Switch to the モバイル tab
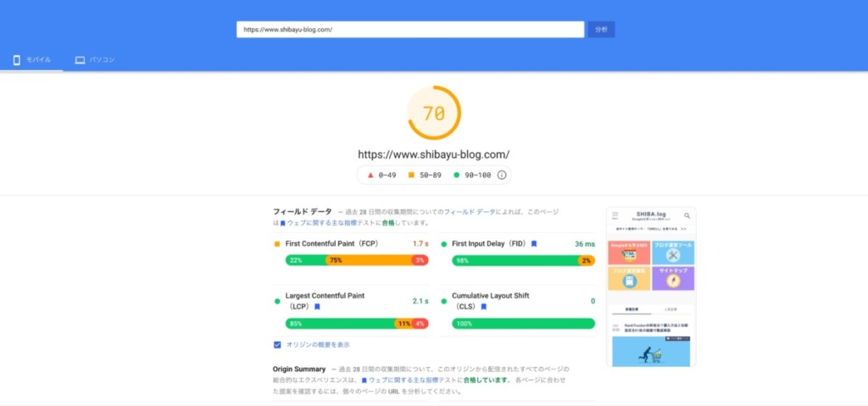This screenshot has width=868, height=406. pyautogui.click(x=31, y=60)
